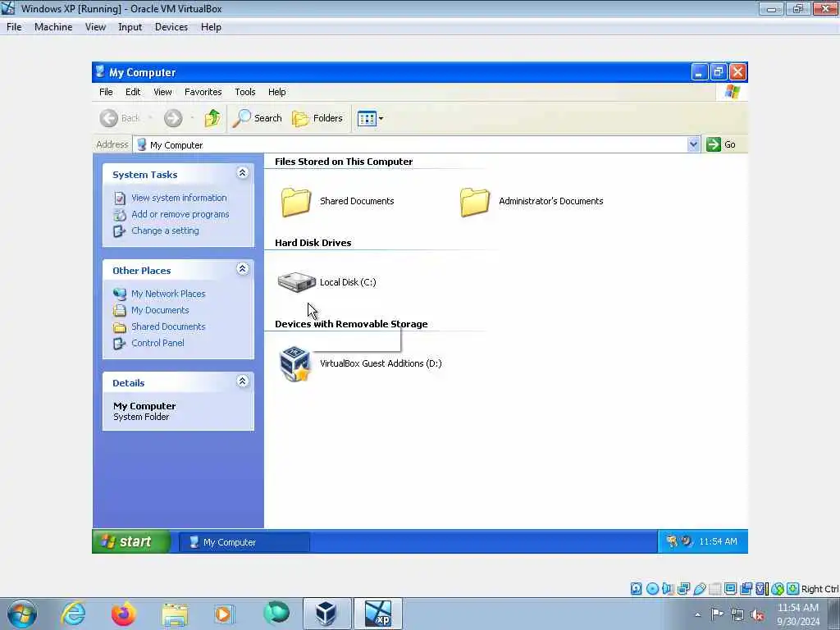
Task: Open the Edit menu
Action: [x=133, y=92]
